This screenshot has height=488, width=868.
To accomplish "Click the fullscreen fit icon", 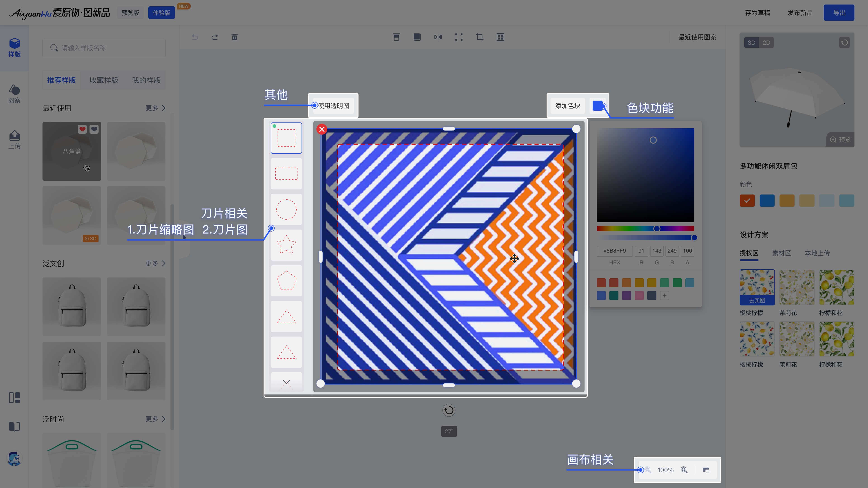I will (x=459, y=37).
